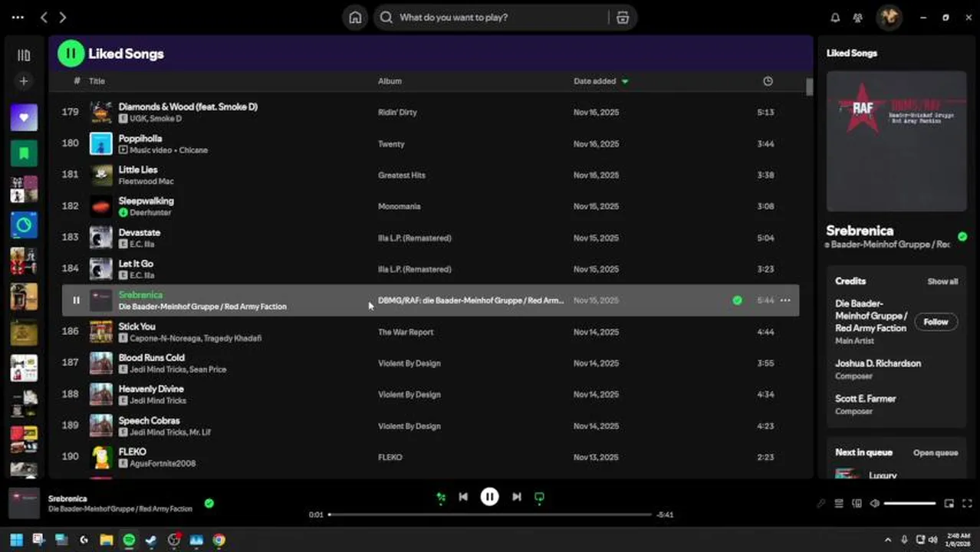This screenshot has height=552, width=980.
Task: Toggle the green checkmark beside Srebrenica in side panel
Action: (962, 236)
